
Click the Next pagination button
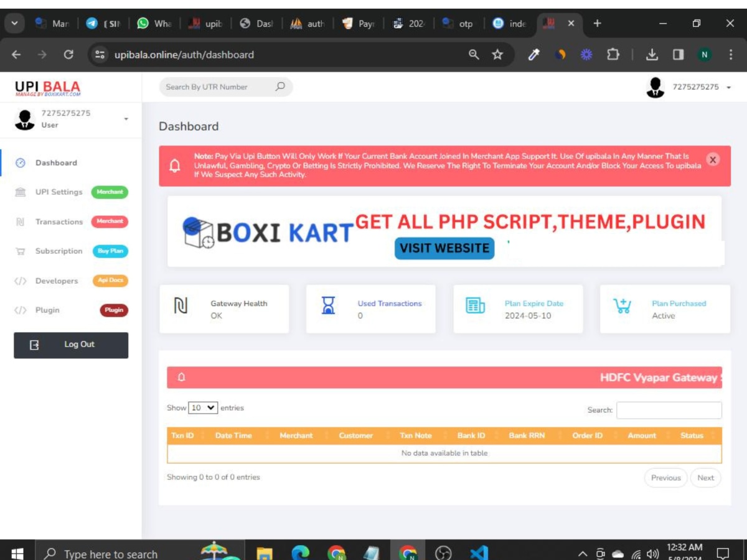705,478
